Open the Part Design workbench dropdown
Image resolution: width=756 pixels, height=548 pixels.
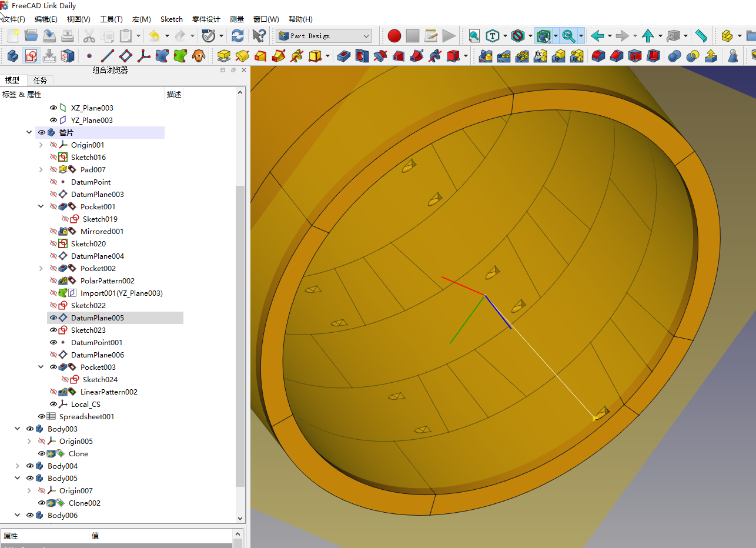324,36
